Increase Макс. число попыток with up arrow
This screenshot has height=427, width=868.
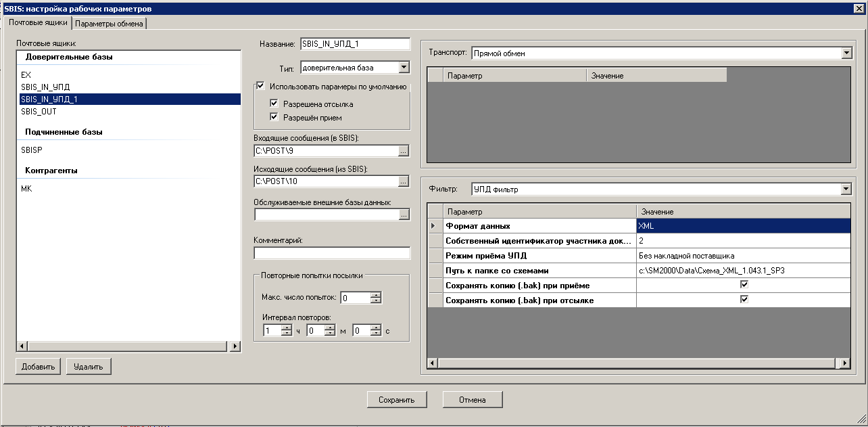[377, 295]
